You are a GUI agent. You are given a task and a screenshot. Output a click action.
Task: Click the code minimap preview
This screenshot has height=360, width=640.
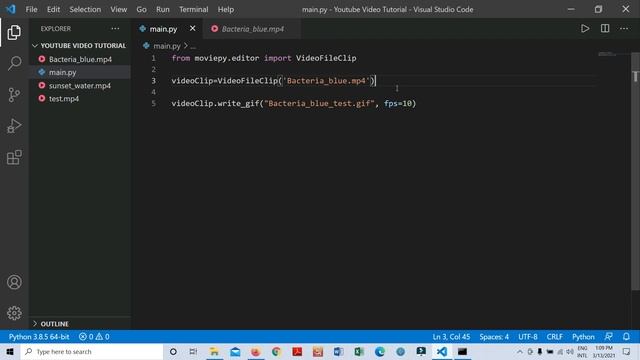[x=607, y=54]
